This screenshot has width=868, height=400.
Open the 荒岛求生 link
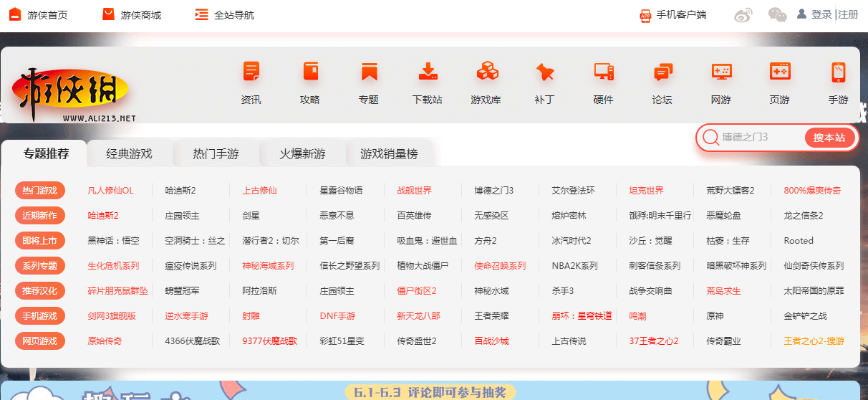click(723, 291)
